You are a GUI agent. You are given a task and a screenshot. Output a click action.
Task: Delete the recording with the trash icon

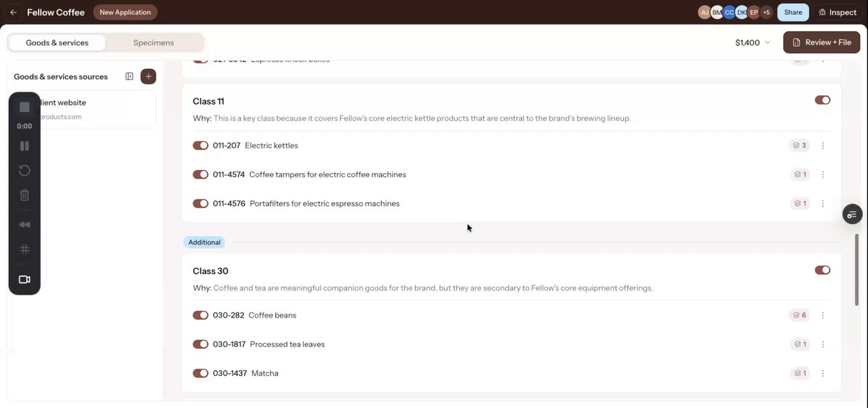tap(24, 196)
